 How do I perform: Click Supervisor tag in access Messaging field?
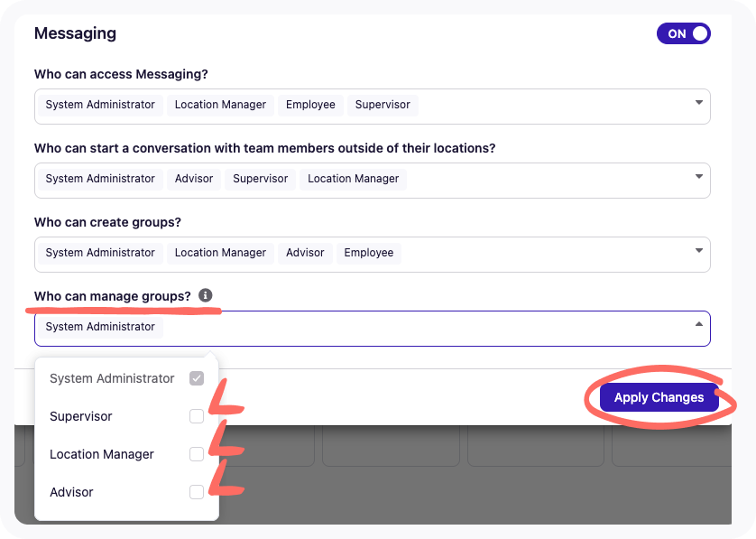[383, 105]
